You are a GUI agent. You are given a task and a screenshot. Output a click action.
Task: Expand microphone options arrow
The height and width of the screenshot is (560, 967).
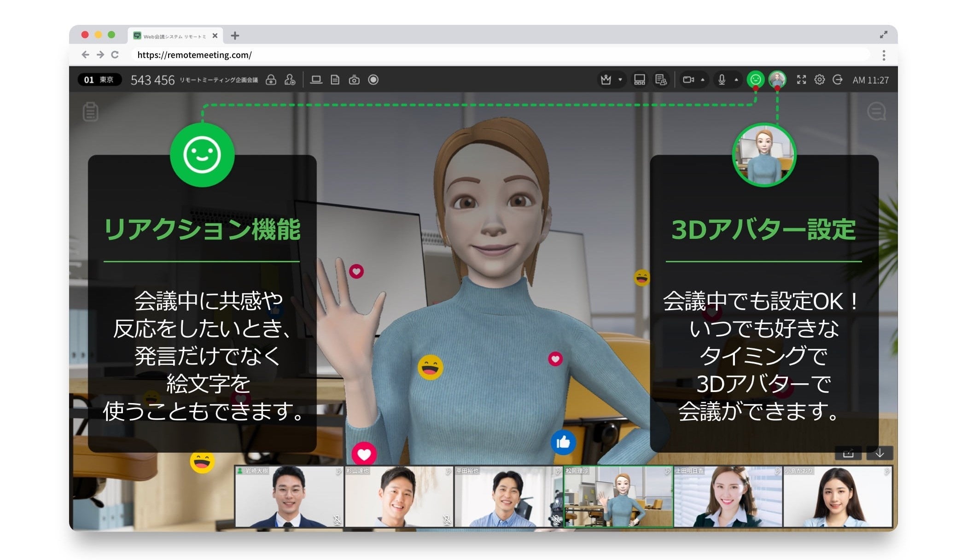tap(736, 80)
